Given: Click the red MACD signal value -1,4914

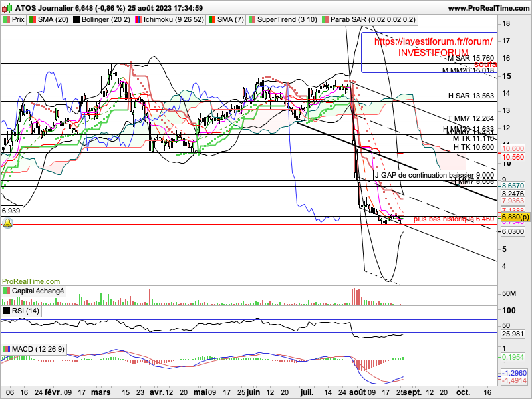Looking at the screenshot, I should point(514,380).
